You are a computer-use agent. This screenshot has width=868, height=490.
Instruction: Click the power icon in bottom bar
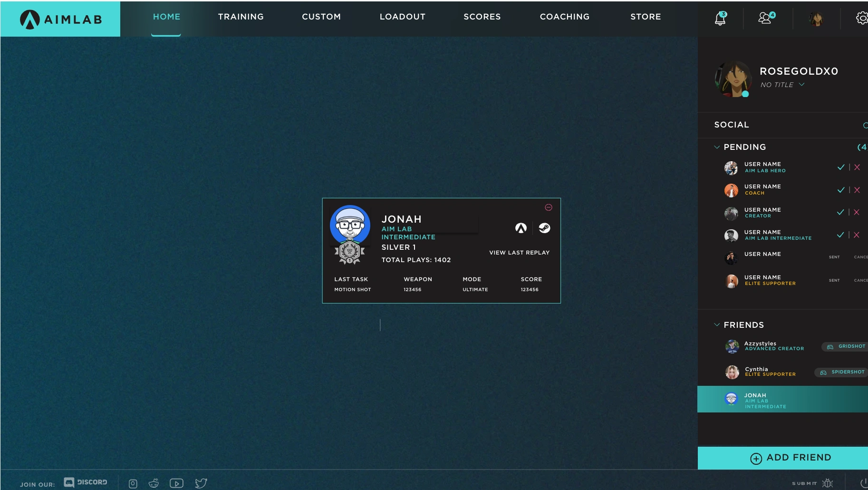863,483
